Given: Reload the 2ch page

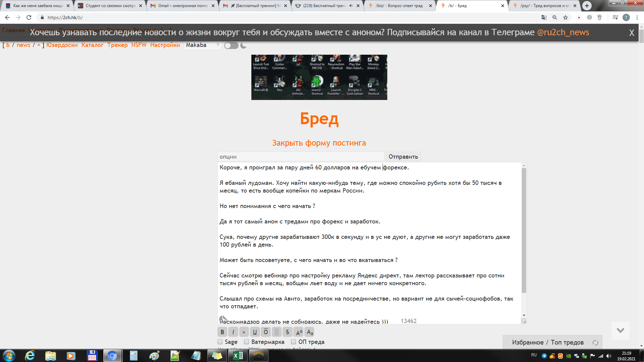Looking at the screenshot, I should (x=29, y=17).
